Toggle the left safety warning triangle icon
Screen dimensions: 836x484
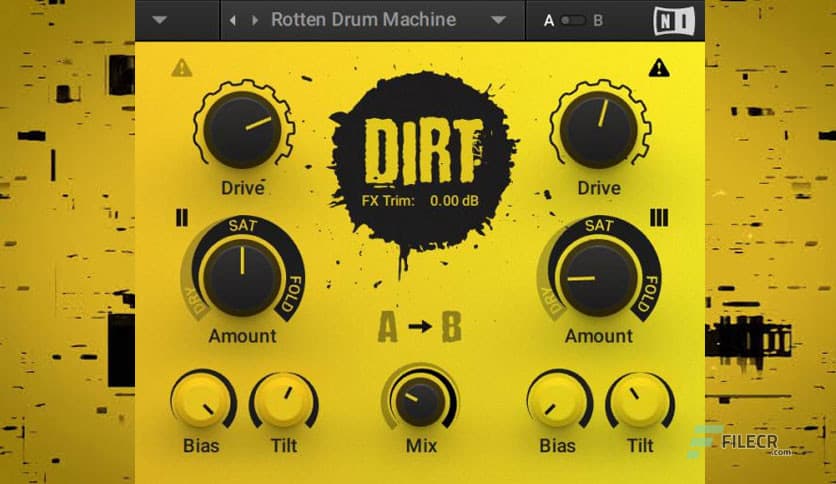coord(182,68)
